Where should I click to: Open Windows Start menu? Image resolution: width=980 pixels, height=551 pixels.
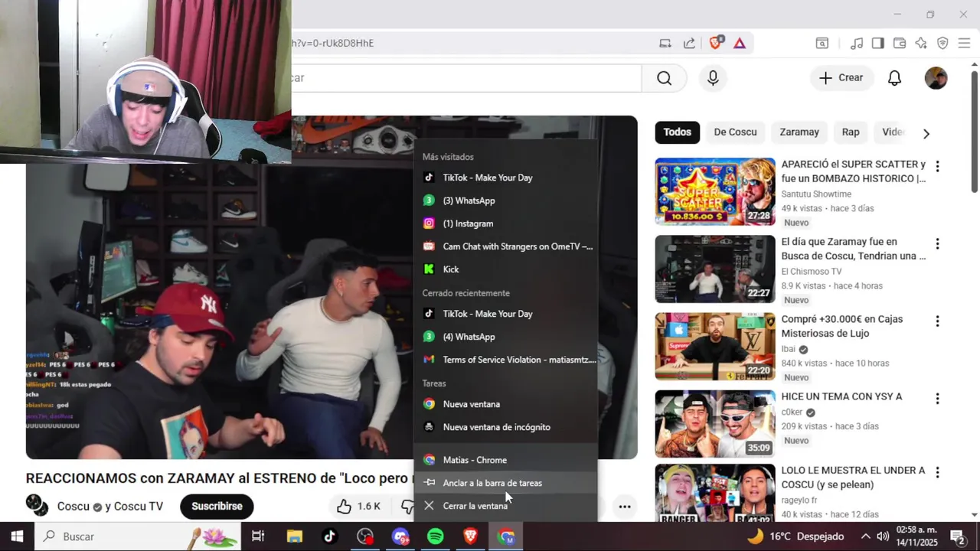17,536
